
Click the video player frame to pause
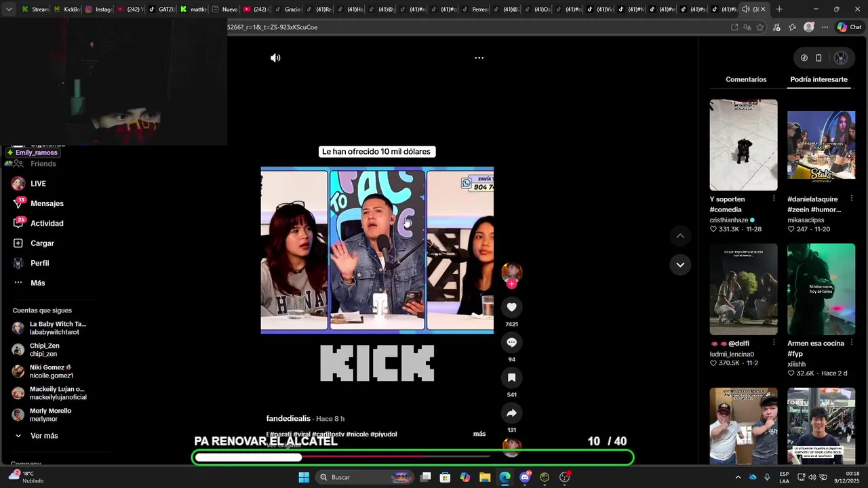[377, 250]
